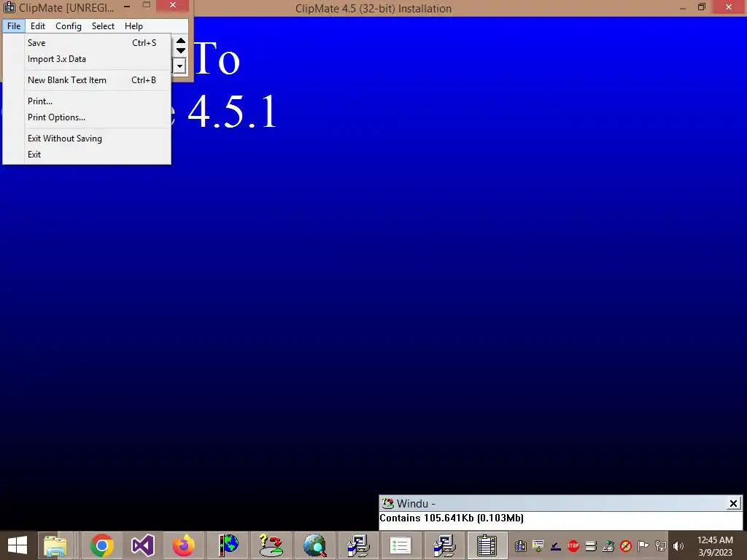The width and height of the screenshot is (747, 560).
Task: Open the clock showing 12:45 AM
Action: 715,546
